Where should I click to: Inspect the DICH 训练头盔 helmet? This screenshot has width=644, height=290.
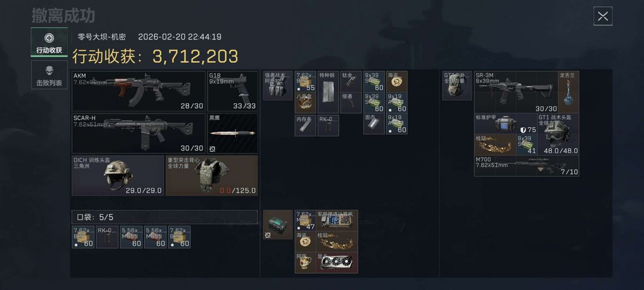pyautogui.click(x=118, y=175)
